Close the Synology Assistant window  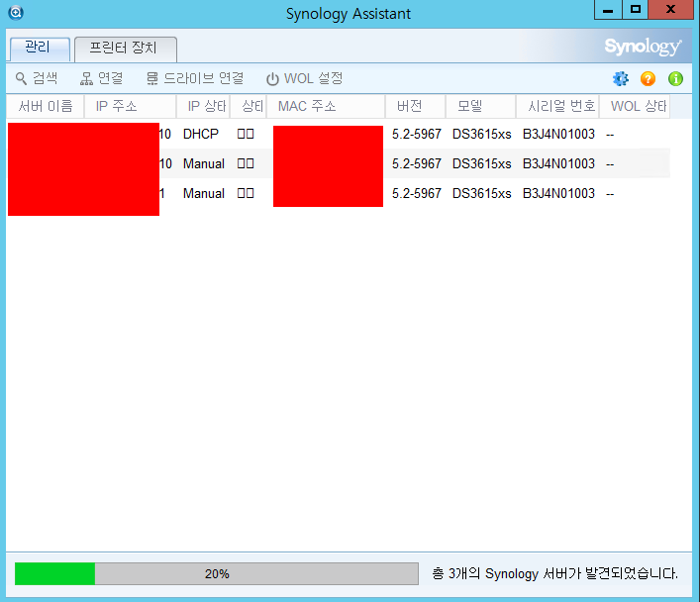[670, 10]
